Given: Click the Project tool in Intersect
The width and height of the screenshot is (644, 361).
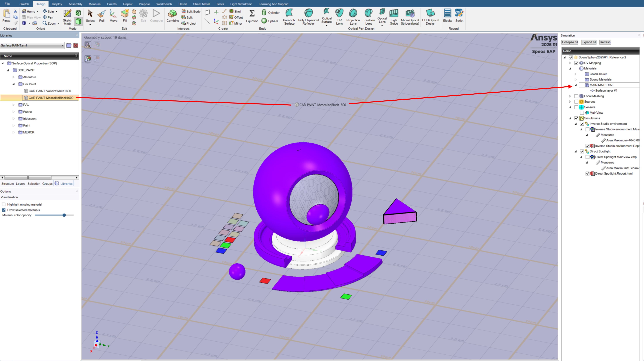Looking at the screenshot, I should (x=189, y=24).
